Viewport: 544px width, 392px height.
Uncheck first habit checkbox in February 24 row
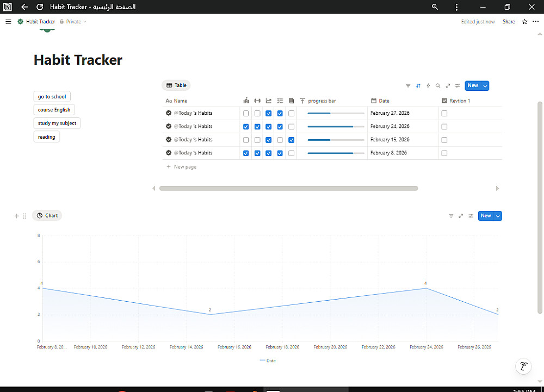pos(246,127)
